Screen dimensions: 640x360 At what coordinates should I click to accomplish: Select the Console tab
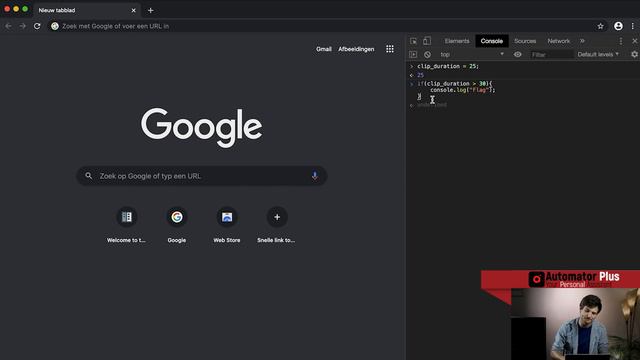pyautogui.click(x=491, y=41)
